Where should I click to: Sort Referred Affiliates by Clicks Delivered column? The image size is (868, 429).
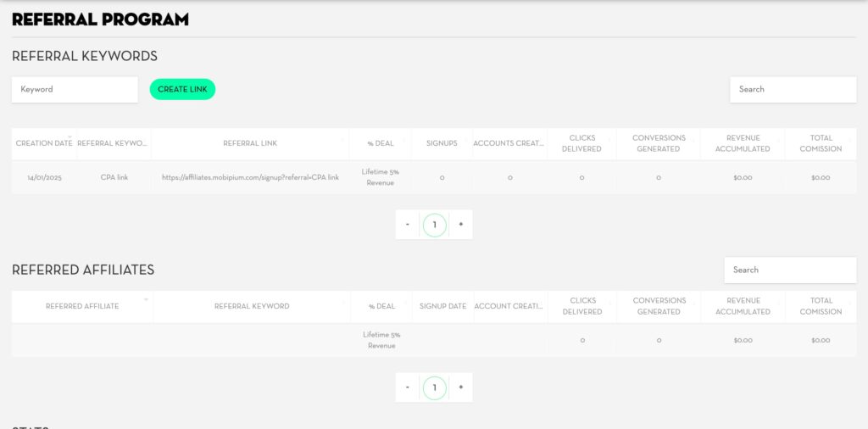[582, 306]
